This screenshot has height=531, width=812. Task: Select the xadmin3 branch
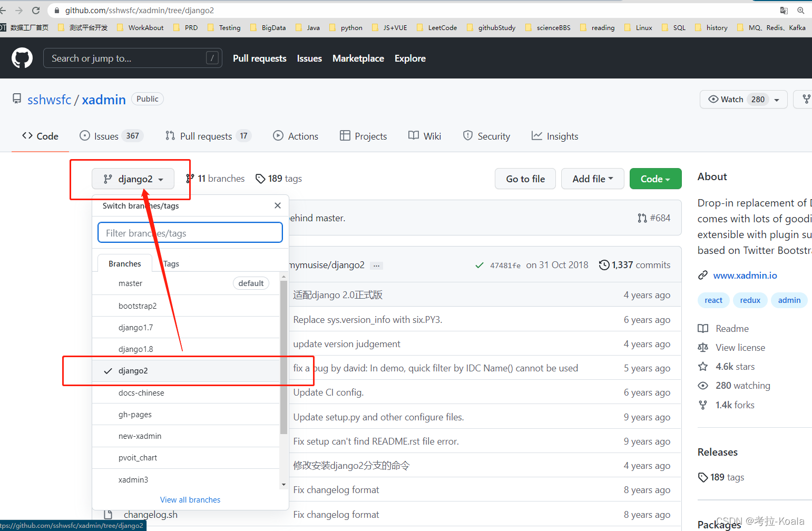point(186,479)
